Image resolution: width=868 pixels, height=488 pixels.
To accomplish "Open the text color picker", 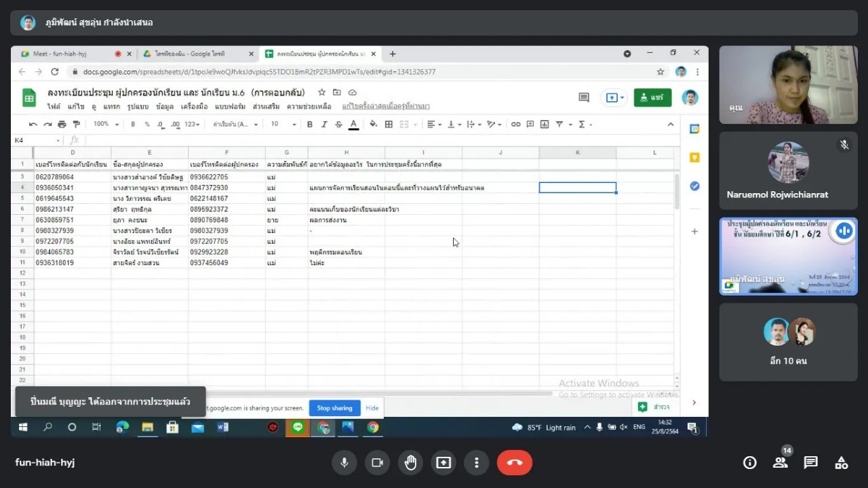I will point(353,124).
